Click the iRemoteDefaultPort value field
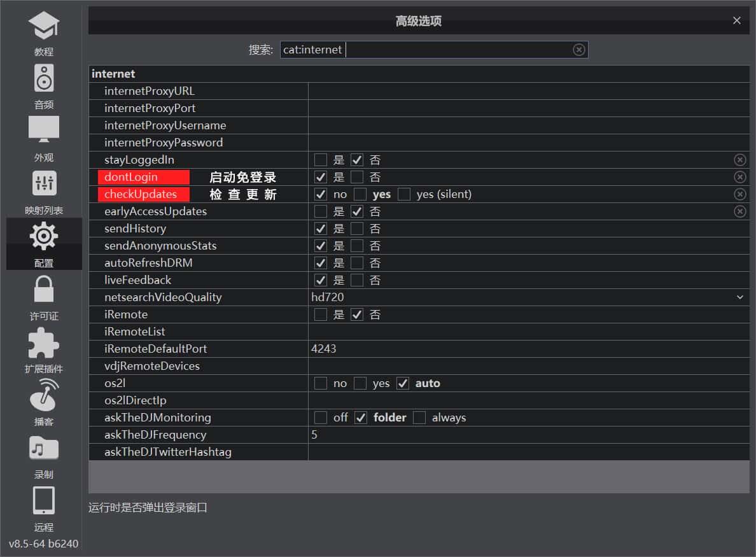 528,349
